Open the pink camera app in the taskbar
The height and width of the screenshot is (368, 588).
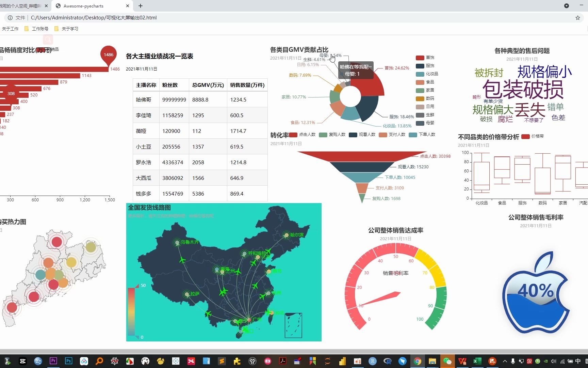268,361
